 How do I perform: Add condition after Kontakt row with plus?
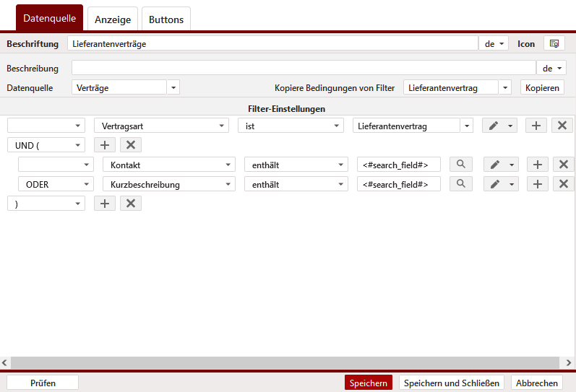pyautogui.click(x=538, y=165)
